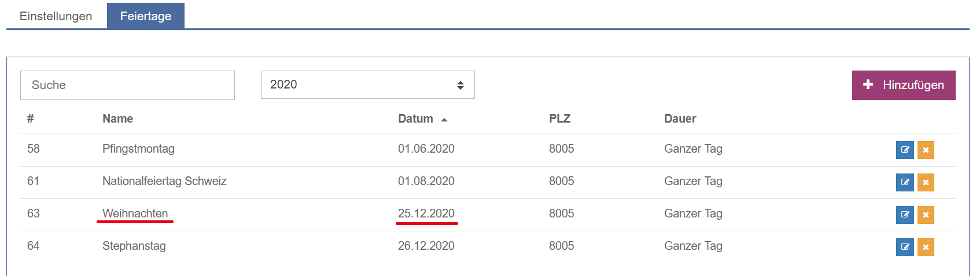Edit the Stephanstag entry
Viewport: 980px width, 277px height.
click(x=905, y=247)
